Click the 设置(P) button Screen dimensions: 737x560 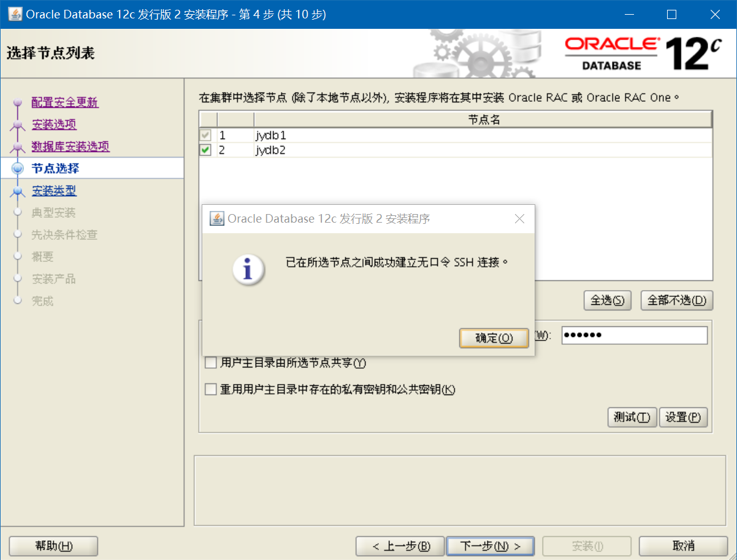tap(683, 418)
